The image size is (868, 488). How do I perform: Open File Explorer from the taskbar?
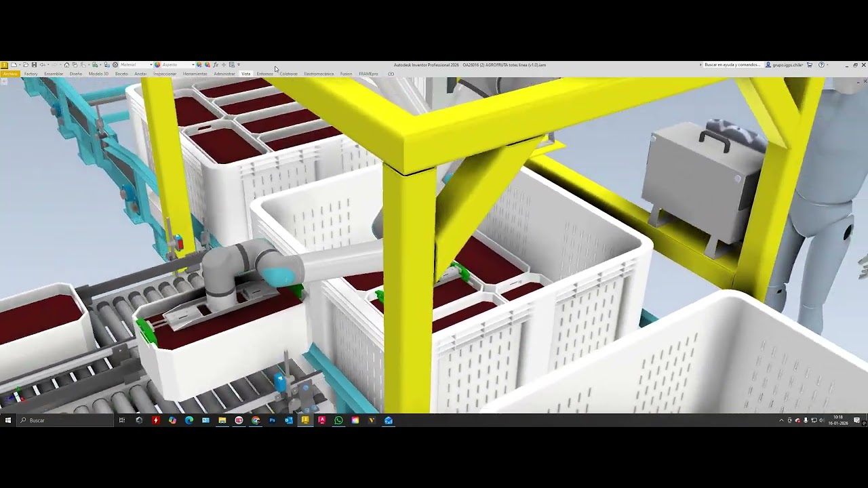[x=222, y=420]
